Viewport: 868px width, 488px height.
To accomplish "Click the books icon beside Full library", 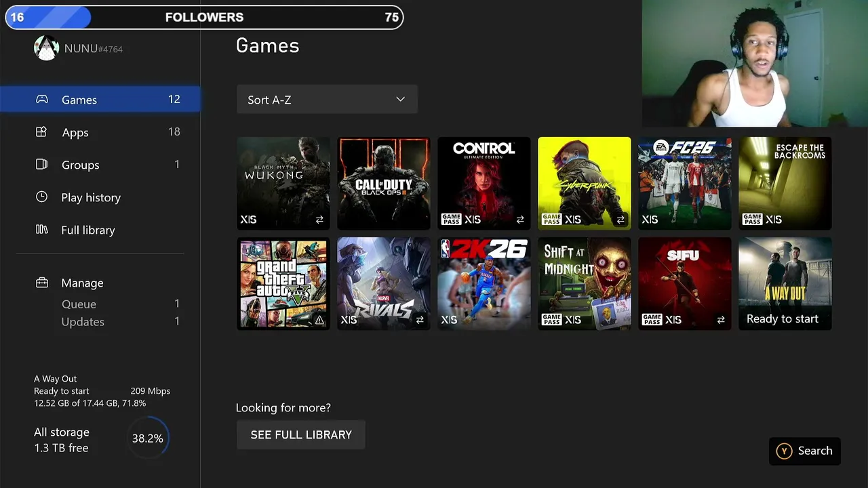I will (x=42, y=230).
